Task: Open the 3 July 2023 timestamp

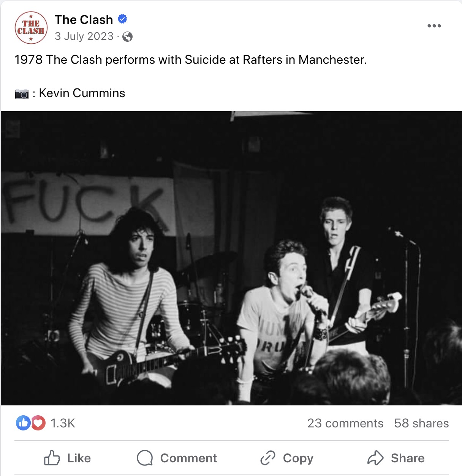Action: tap(84, 36)
